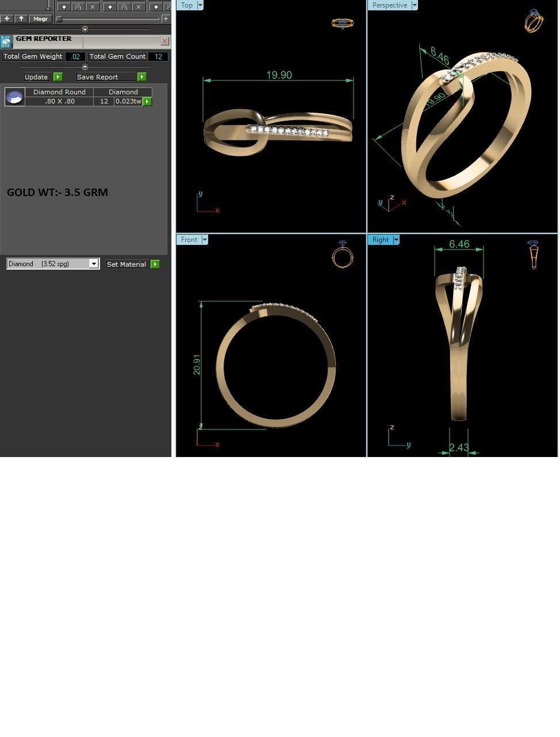
Task: Click the 19.90 dimension in Top viewport
Action: click(x=279, y=75)
